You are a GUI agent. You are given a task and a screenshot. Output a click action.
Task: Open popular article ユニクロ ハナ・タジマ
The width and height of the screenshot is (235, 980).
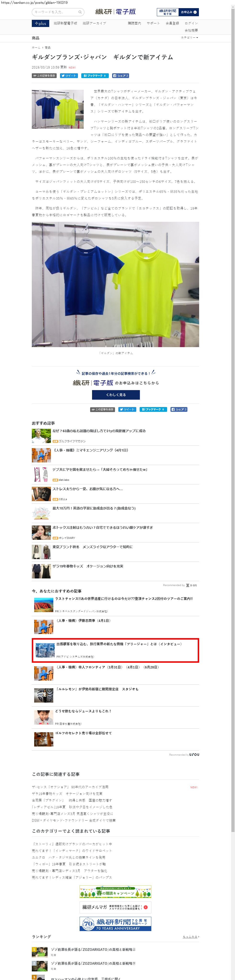(69, 858)
